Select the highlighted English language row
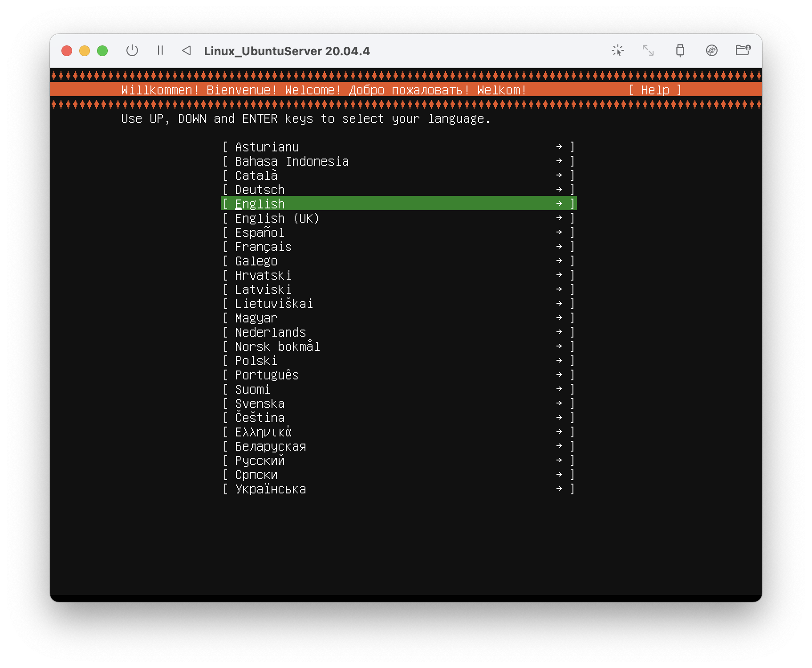This screenshot has height=668, width=812. (x=399, y=204)
